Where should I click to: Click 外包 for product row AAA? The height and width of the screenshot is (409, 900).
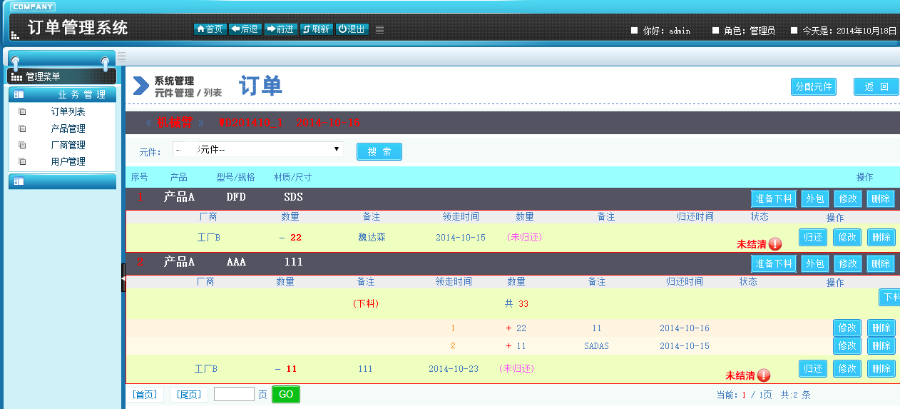(x=814, y=263)
